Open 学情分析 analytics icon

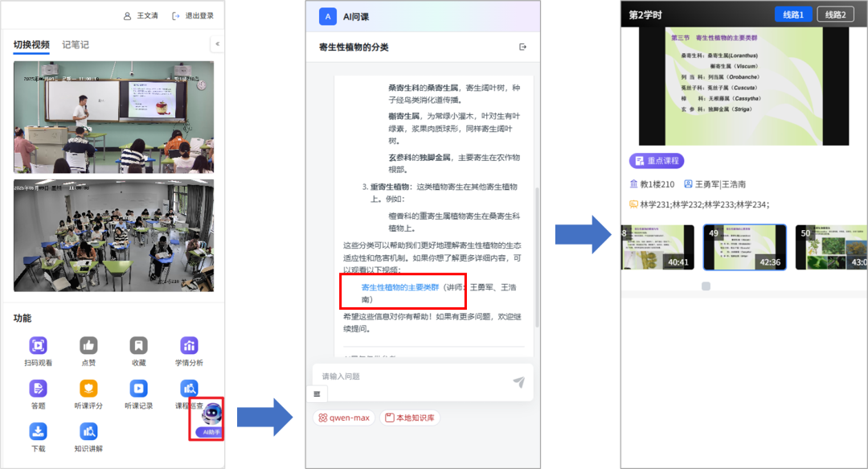pos(189,346)
